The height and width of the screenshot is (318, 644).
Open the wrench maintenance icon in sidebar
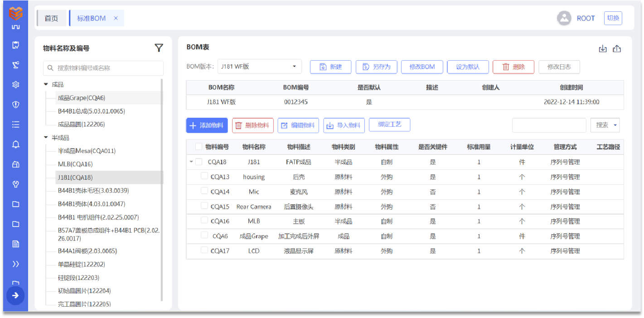pyautogui.click(x=16, y=184)
